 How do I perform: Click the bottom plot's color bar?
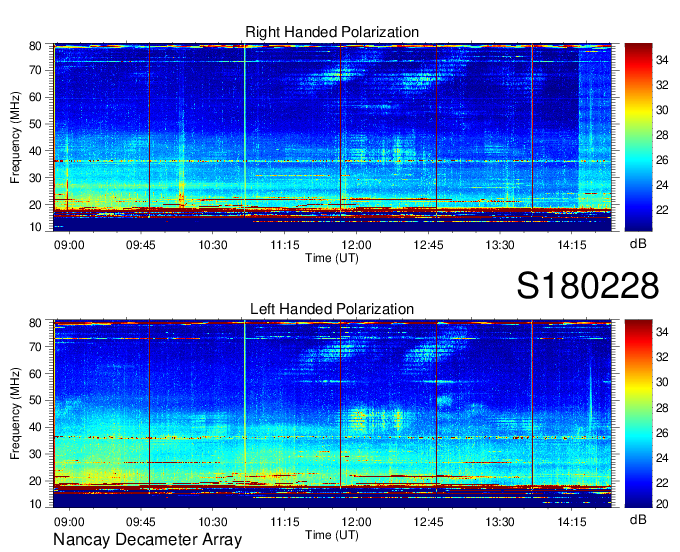[638, 414]
